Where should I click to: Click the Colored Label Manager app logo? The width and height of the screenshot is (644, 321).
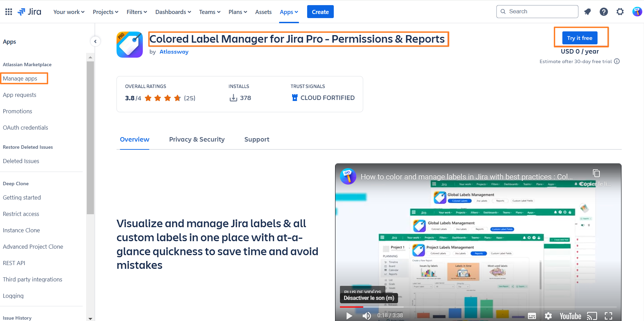tap(129, 45)
